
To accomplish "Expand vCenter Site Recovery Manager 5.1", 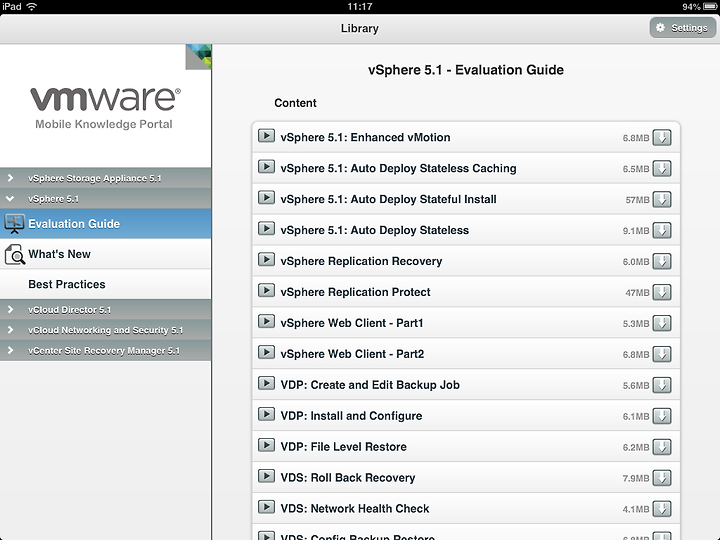I will [x=106, y=350].
